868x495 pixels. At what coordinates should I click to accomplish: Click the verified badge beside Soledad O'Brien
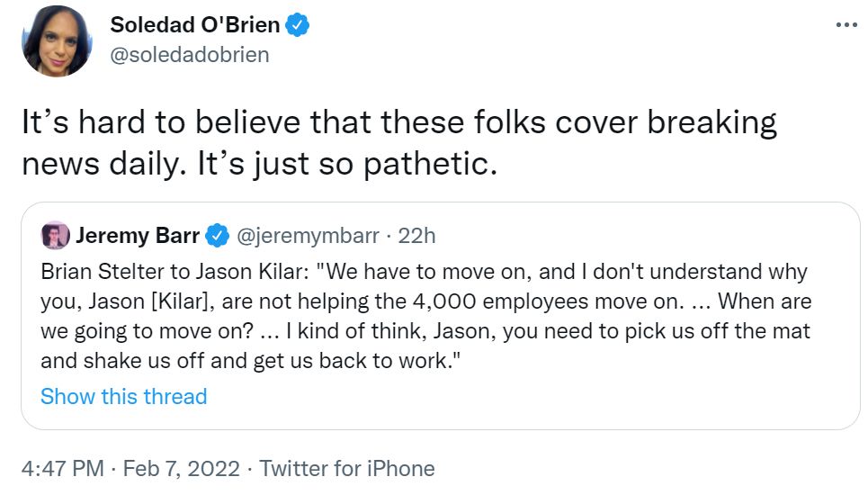(x=298, y=25)
